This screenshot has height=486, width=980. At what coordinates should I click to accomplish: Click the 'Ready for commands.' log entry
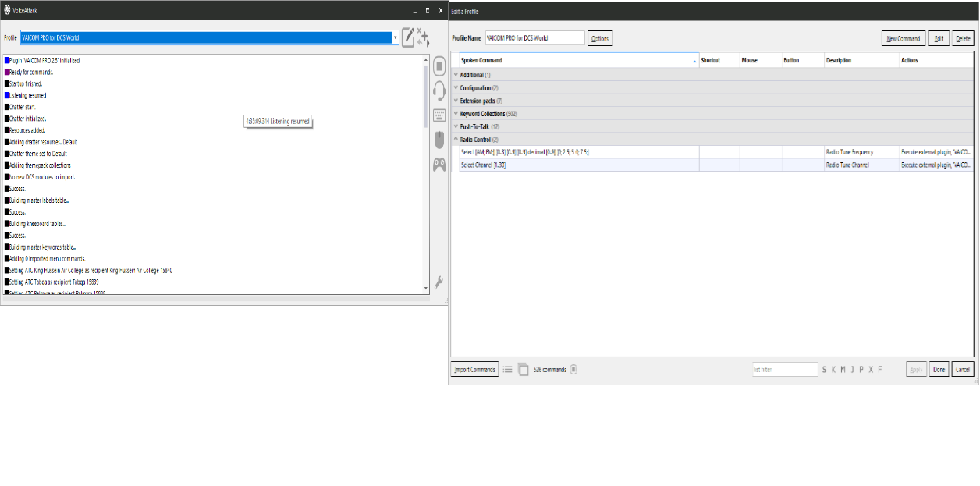click(x=30, y=72)
